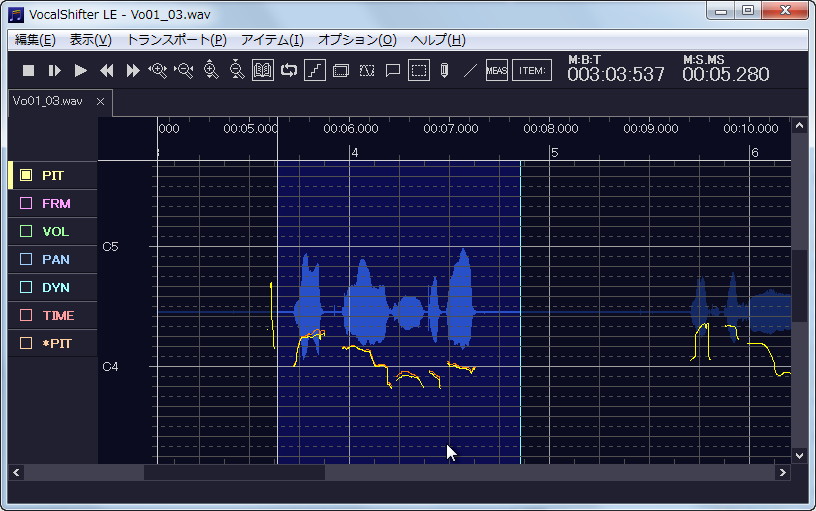Image resolution: width=816 pixels, height=511 pixels.
Task: Click the vertical scrollbar down arrow
Action: [799, 455]
